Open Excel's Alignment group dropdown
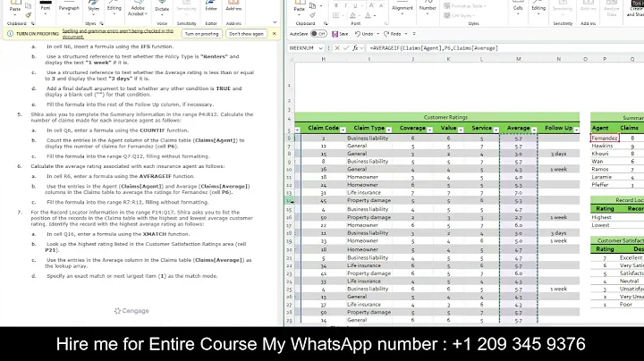Screen dimensions: 644x361 pyautogui.click(x=402, y=7)
